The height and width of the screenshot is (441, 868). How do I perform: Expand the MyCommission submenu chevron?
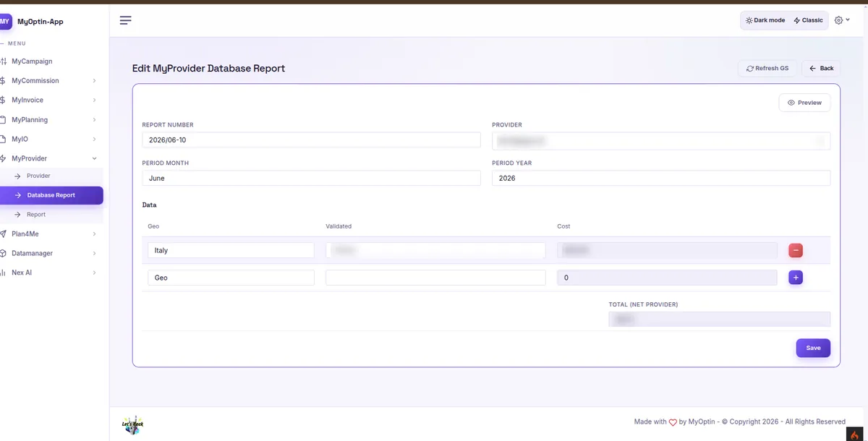coord(94,81)
